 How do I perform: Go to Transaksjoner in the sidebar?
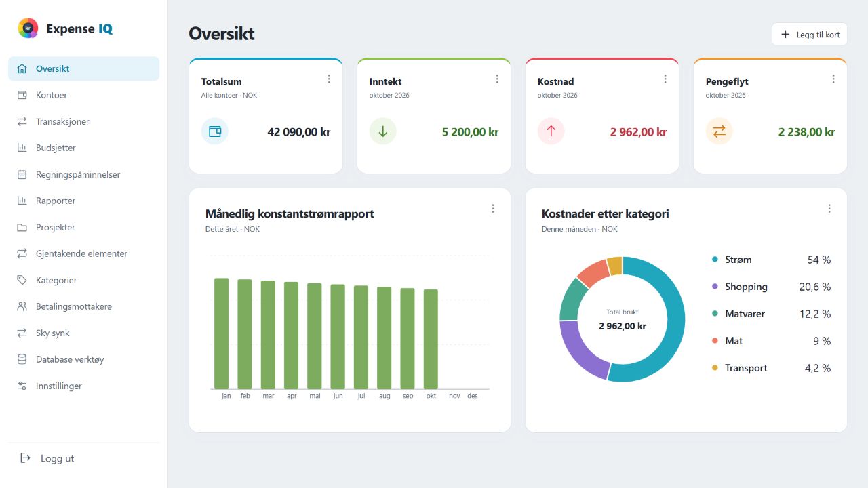click(84, 121)
